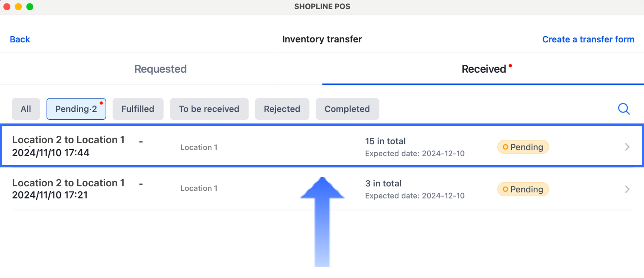The image size is (644, 278).
Task: Filter by Completed status
Action: [x=347, y=109]
